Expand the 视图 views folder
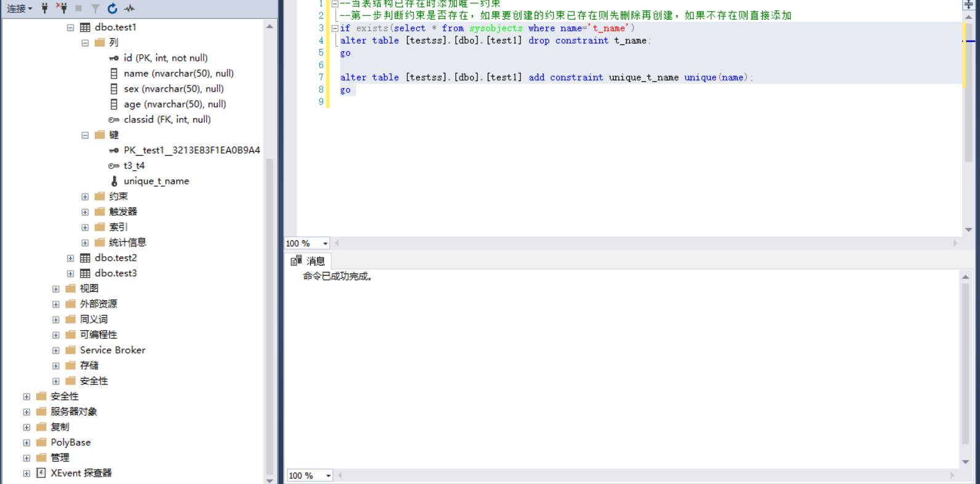Screen dimensions: 980x484 click(56, 288)
